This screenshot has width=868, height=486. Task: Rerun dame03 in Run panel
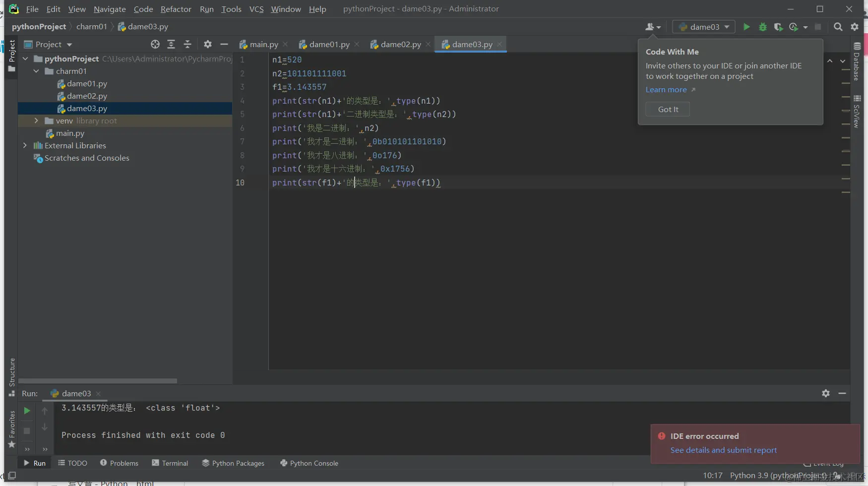pyautogui.click(x=27, y=411)
